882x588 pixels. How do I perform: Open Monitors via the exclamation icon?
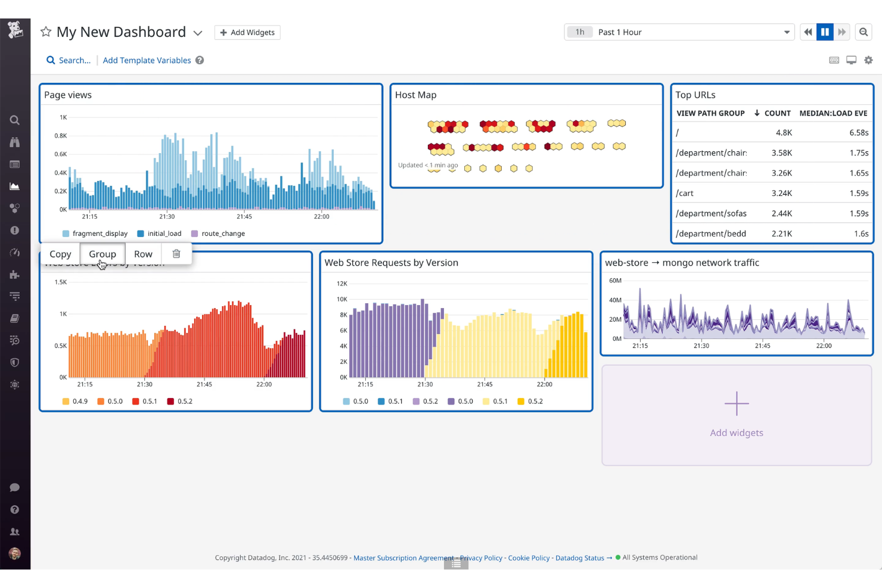pos(15,230)
